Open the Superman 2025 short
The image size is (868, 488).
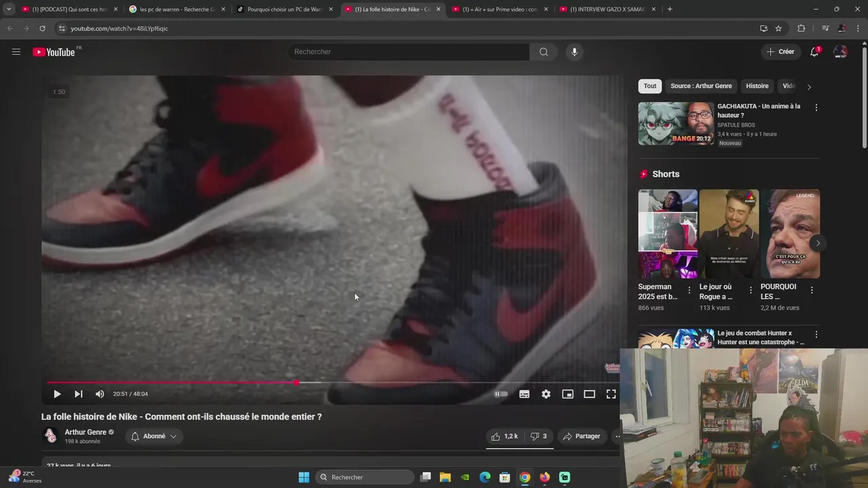pos(668,234)
